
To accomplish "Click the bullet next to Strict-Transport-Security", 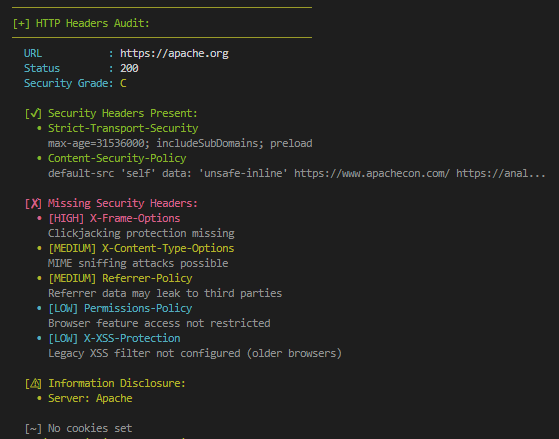I will point(39,128).
